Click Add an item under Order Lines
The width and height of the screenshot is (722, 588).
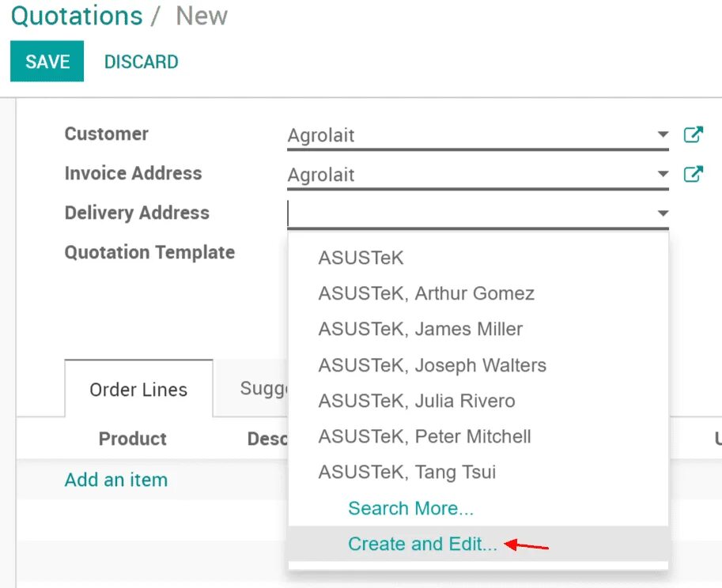point(115,480)
